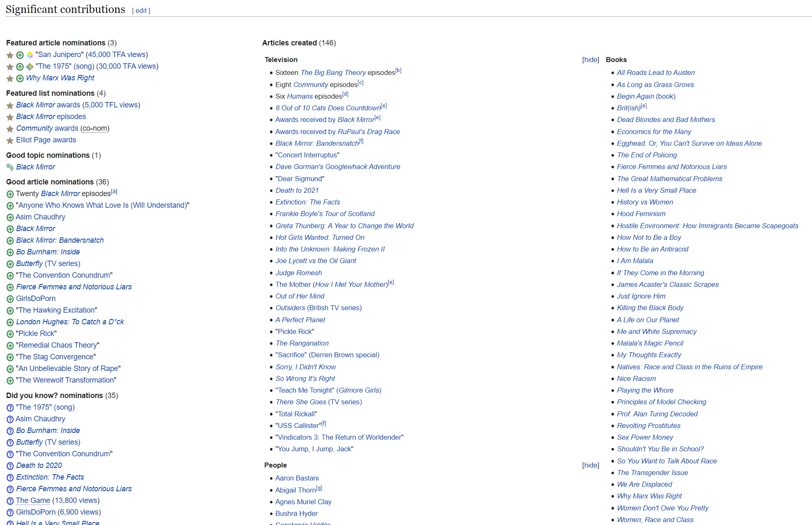Click the question mark icon beside The Game
The height and width of the screenshot is (525, 812).
click(x=10, y=501)
